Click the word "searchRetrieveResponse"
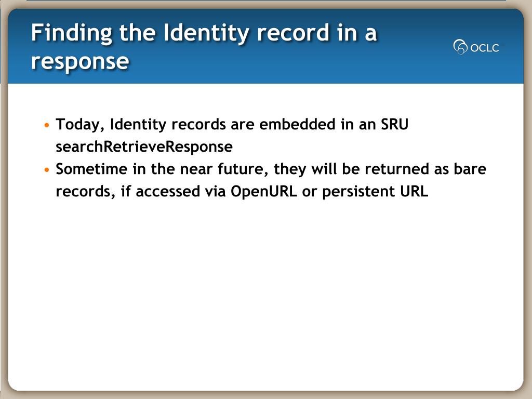The image size is (532, 399). 144,147
